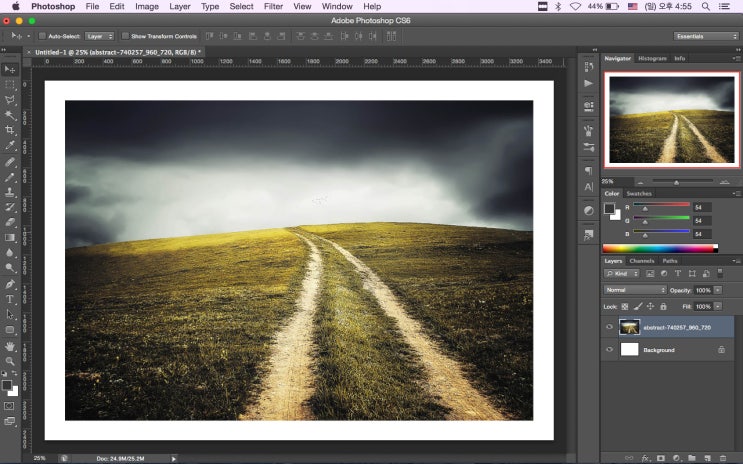Open the Filter menu
The image size is (743, 464).
click(x=273, y=6)
